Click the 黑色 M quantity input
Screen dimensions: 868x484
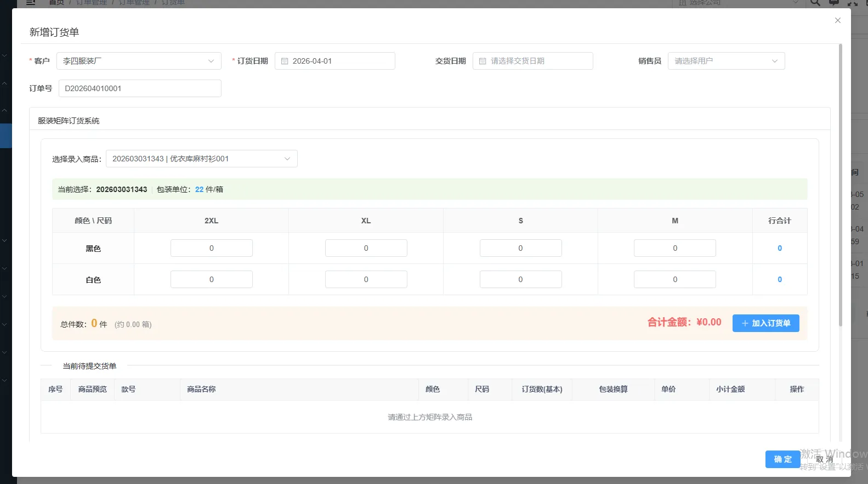tap(674, 248)
